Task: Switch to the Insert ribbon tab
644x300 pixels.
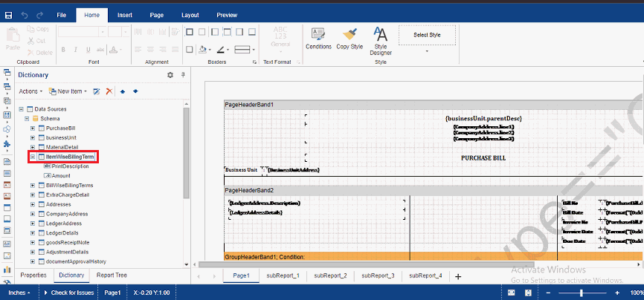Action: [x=125, y=15]
